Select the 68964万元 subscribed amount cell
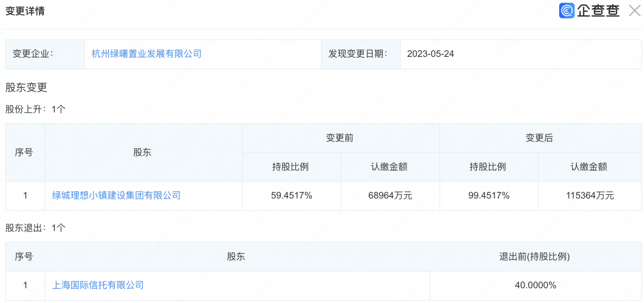 [x=390, y=196]
